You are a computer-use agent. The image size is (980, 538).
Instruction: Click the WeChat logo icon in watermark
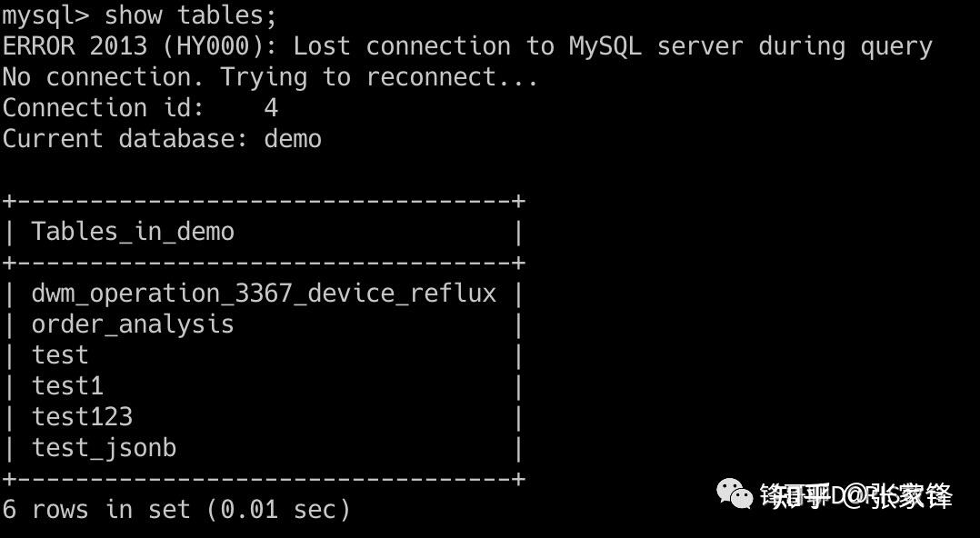[735, 494]
